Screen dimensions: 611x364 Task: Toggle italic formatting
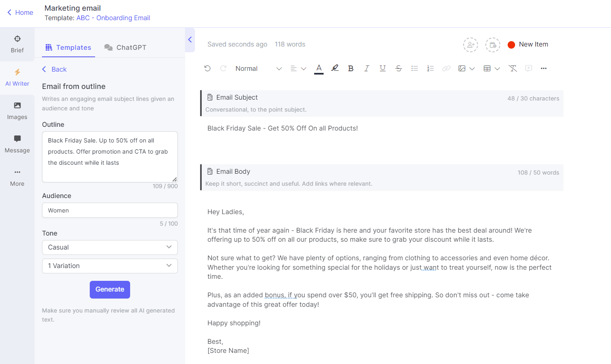366,69
